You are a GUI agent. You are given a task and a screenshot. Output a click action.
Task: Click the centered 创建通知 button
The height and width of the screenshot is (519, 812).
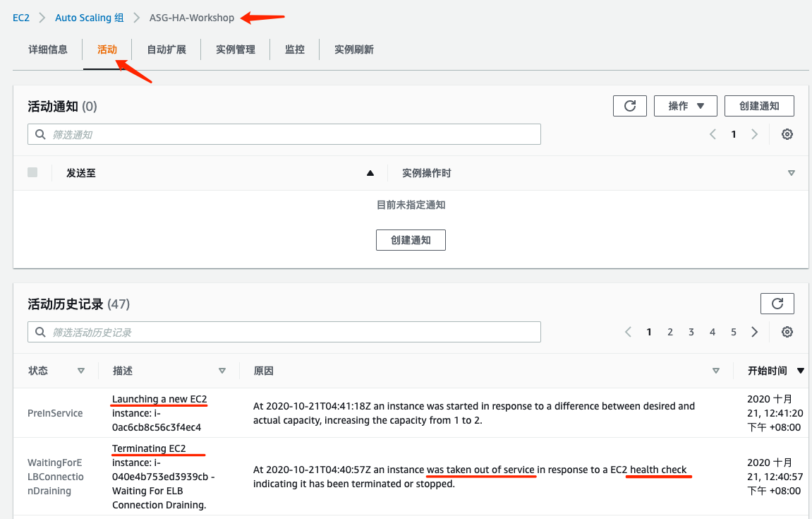(411, 239)
